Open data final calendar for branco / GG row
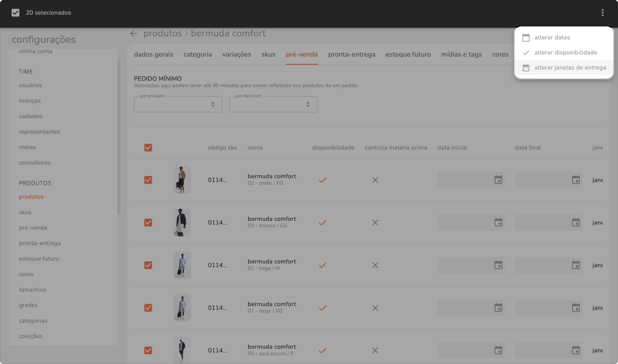 point(576,223)
